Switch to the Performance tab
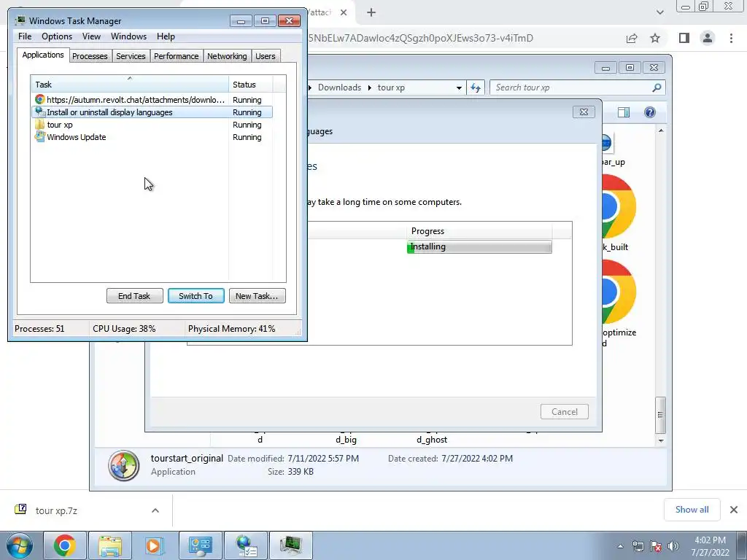This screenshot has width=747, height=560. pos(177,56)
